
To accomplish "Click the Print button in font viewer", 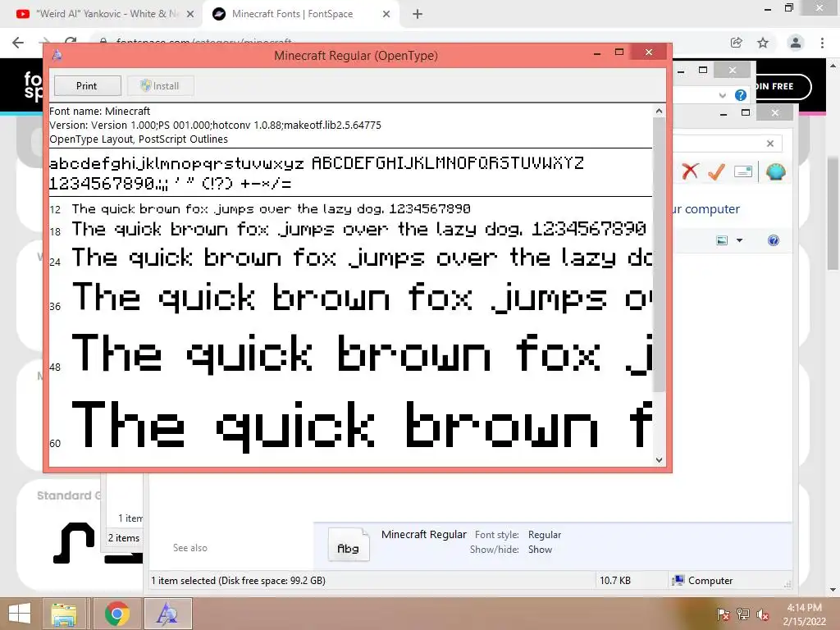I will 87,85.
